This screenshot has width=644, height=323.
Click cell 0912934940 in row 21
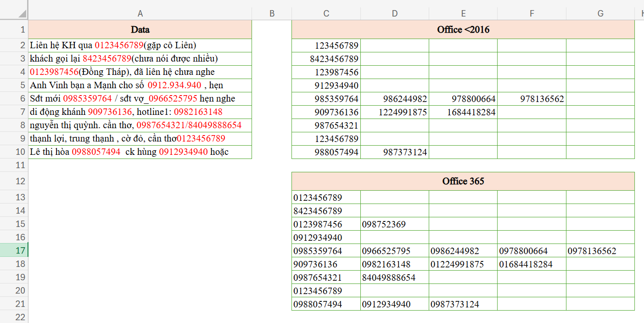(395, 304)
